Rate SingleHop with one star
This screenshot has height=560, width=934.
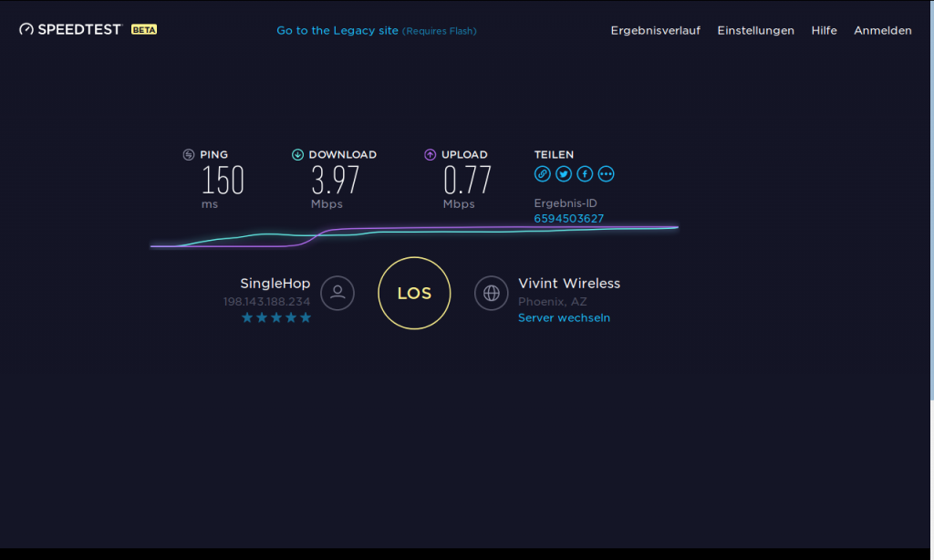246,317
